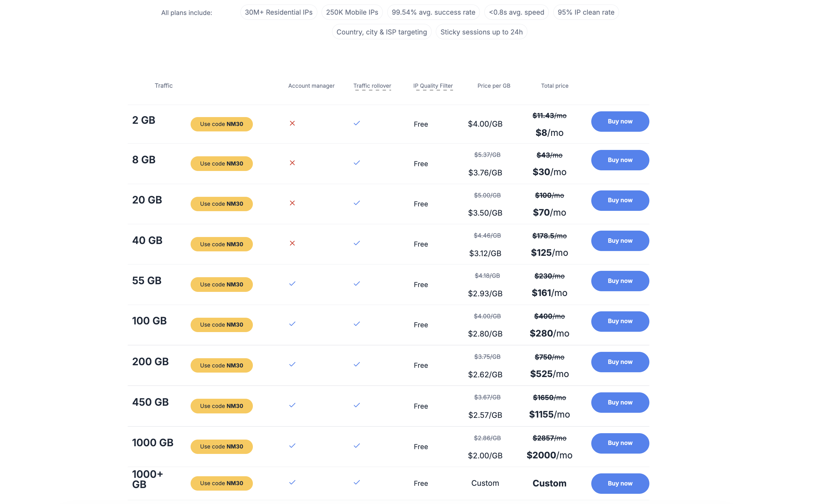Click traffic rollover checkmark in 200 GB row
This screenshot has height=504, width=832.
[357, 364]
